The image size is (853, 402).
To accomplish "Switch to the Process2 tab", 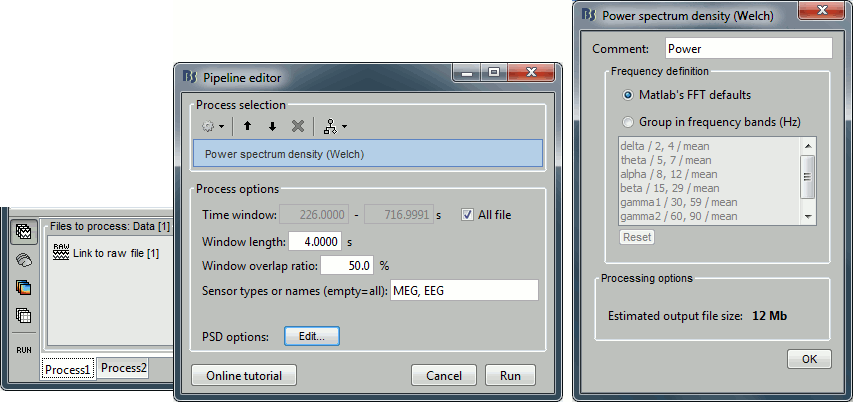I will (x=123, y=368).
